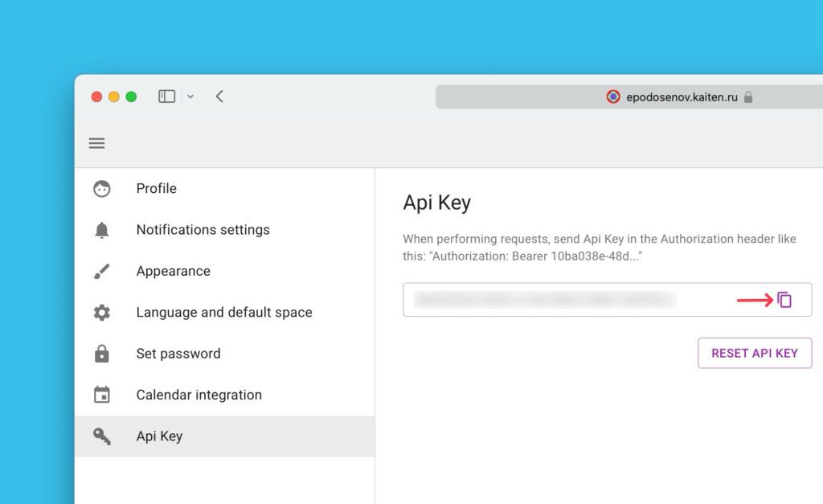Open the Profile settings section
This screenshot has width=823, height=504.
pos(157,189)
